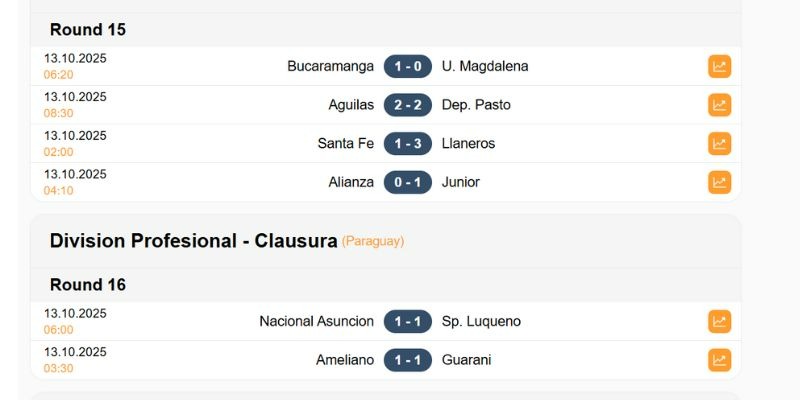Open the Llaneros team link
Viewport: 800px width, 400px height.
coord(468,144)
